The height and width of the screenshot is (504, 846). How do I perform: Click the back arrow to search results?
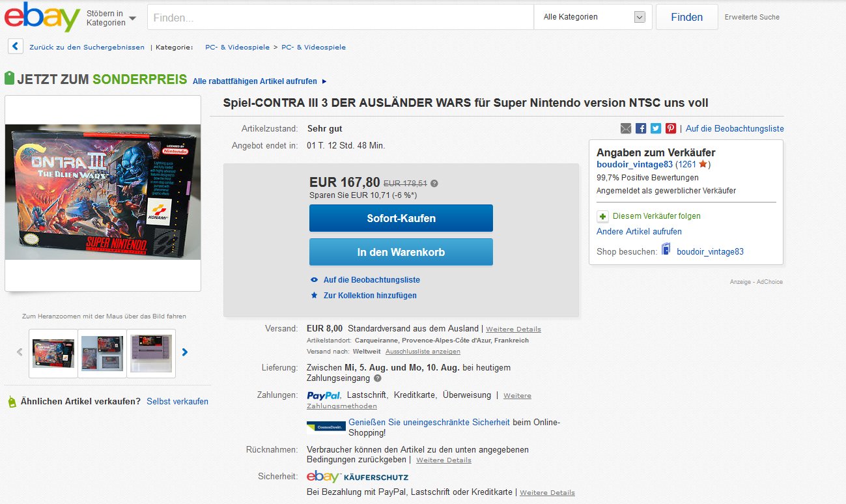[16, 47]
